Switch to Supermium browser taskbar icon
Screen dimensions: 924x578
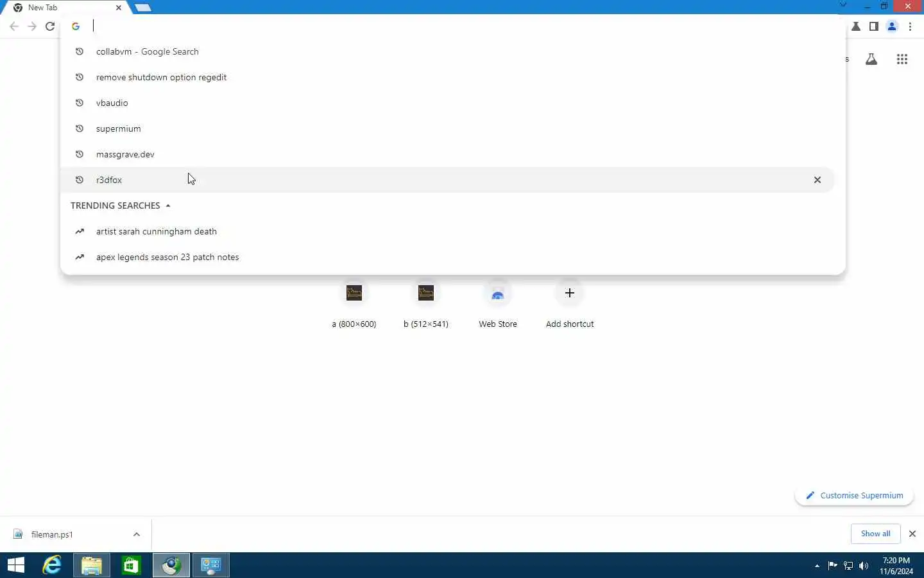click(x=171, y=565)
